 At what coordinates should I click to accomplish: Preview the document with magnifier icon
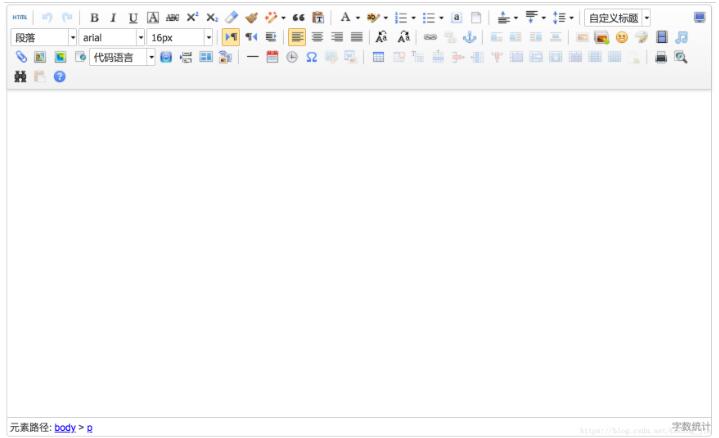point(680,57)
